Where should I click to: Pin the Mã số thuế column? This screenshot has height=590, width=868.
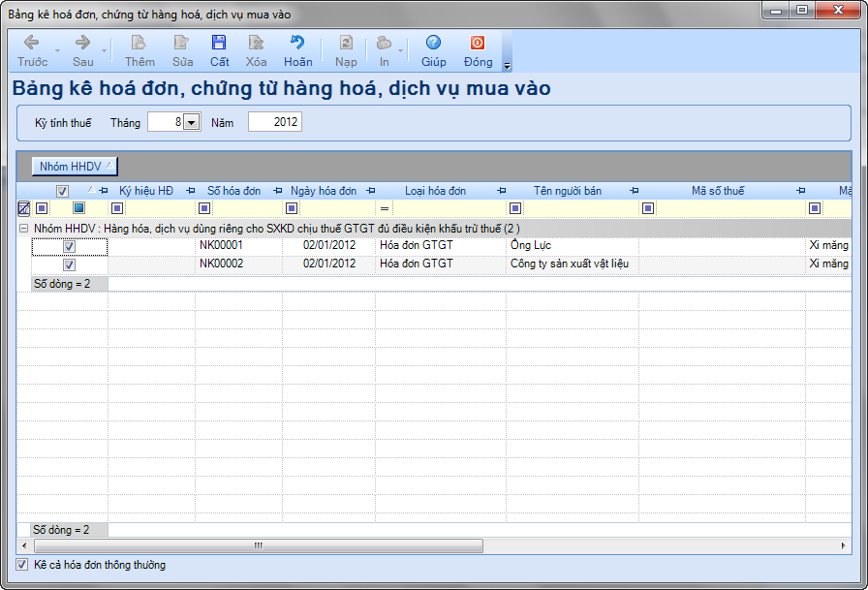point(800,191)
